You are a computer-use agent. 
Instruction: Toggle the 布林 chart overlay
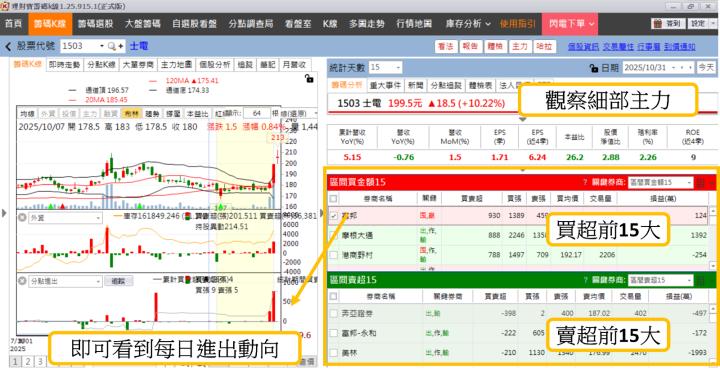click(131, 113)
